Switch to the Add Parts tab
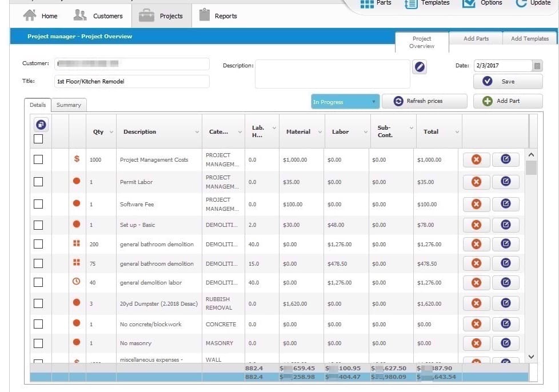559x392 pixels. (x=476, y=38)
